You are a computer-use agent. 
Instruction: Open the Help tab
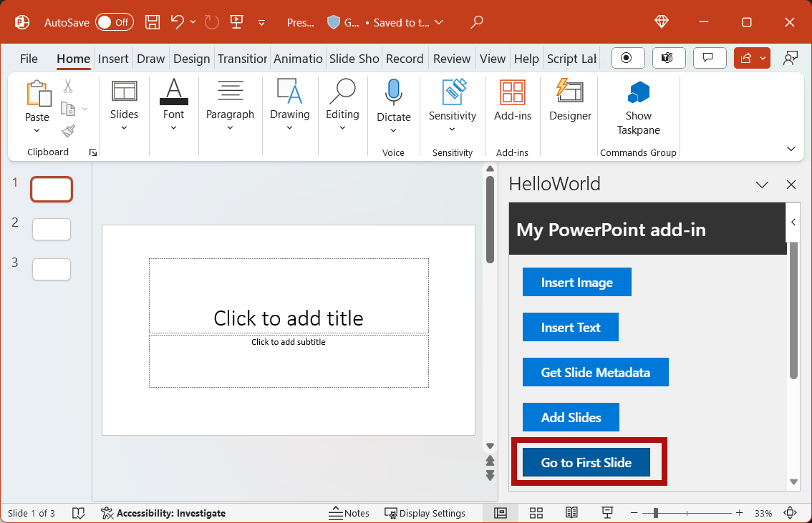[526, 59]
